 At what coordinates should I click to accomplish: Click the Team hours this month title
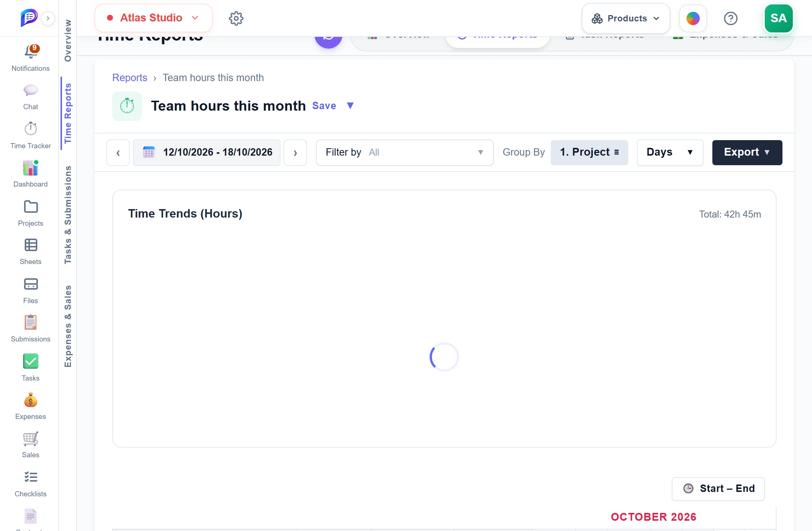228,106
